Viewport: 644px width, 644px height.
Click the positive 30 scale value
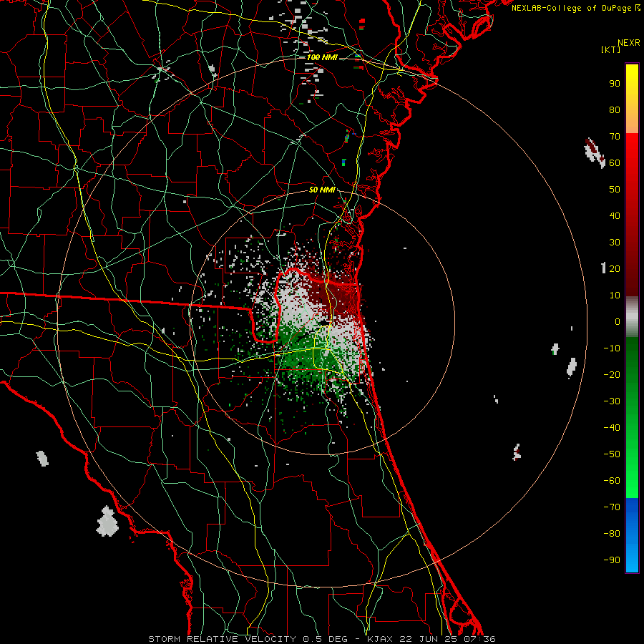(x=615, y=243)
